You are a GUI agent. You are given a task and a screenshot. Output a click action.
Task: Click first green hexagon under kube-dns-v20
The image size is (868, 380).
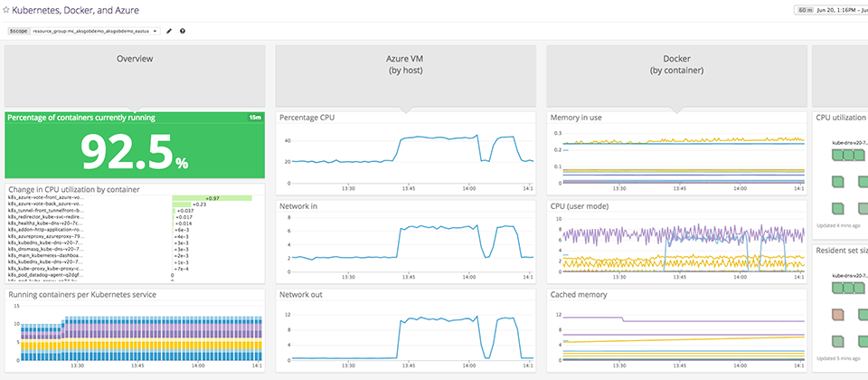(x=837, y=156)
